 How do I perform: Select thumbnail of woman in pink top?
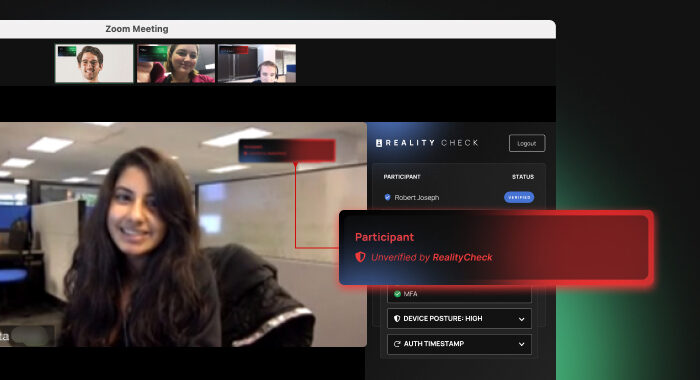176,63
